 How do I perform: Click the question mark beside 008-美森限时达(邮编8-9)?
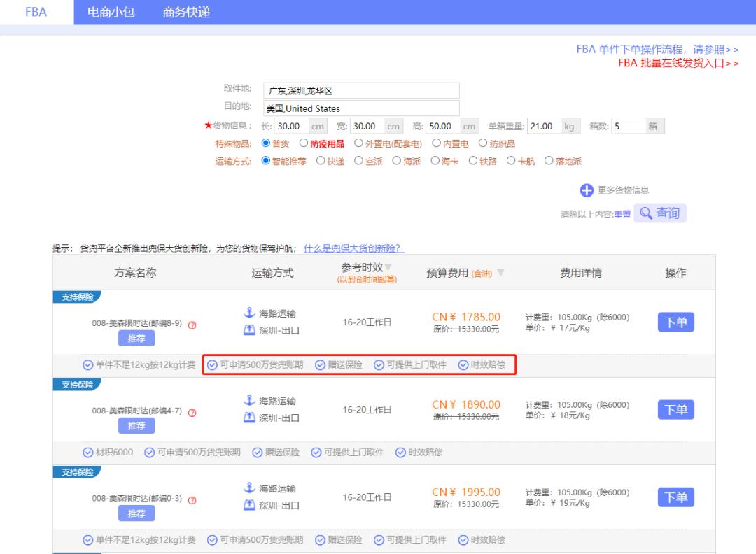pyautogui.click(x=192, y=323)
